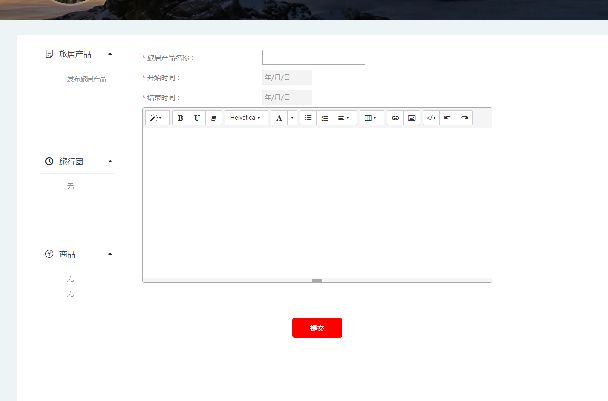Click the undo arrow in the toolbar
608x401 pixels.
coord(447,118)
